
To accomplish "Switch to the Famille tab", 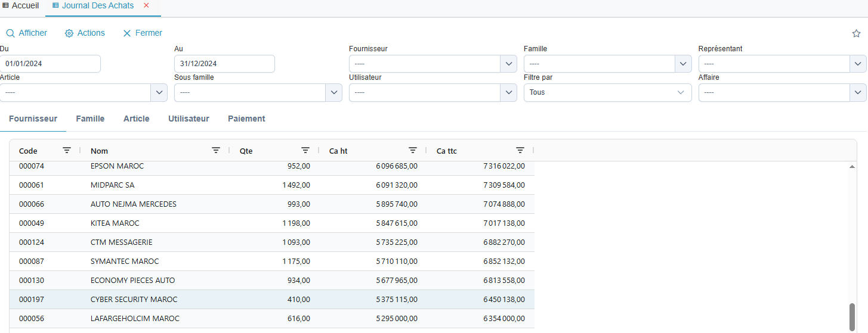I will [x=90, y=119].
